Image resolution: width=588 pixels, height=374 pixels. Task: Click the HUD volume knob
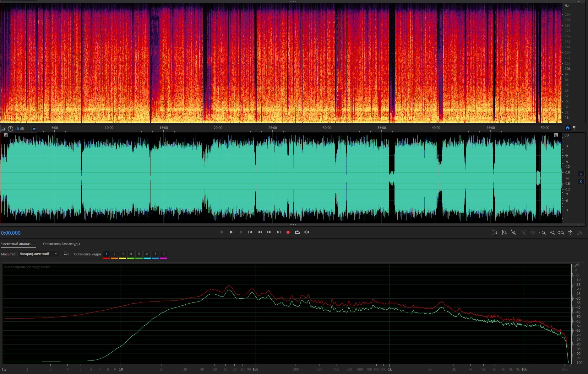(10, 129)
